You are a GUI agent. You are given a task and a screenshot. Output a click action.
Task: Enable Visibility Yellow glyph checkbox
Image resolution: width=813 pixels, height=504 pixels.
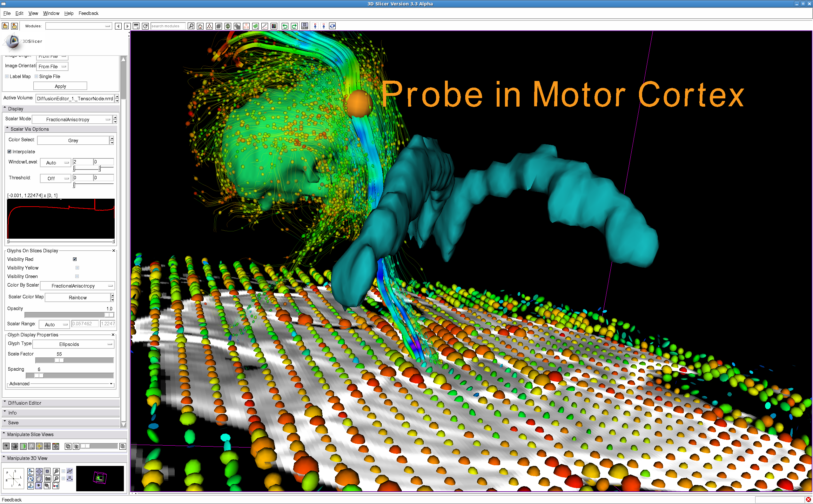coord(77,268)
